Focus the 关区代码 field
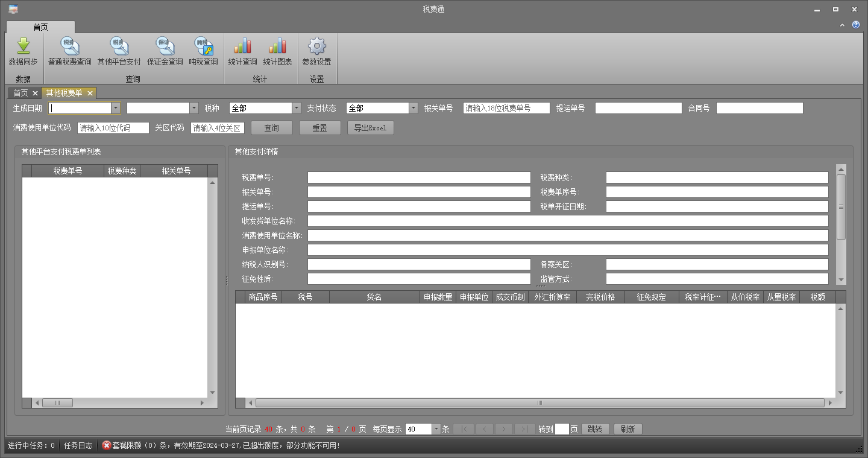868x458 pixels. pyautogui.click(x=218, y=128)
